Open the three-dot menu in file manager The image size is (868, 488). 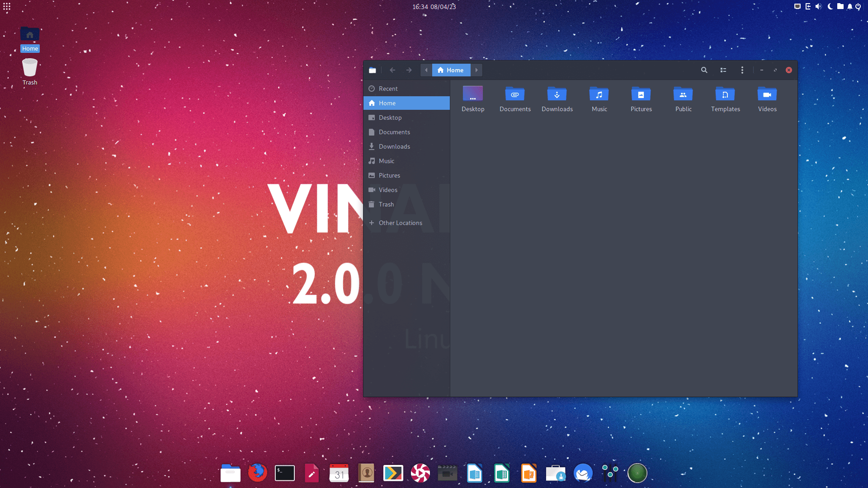pos(742,70)
